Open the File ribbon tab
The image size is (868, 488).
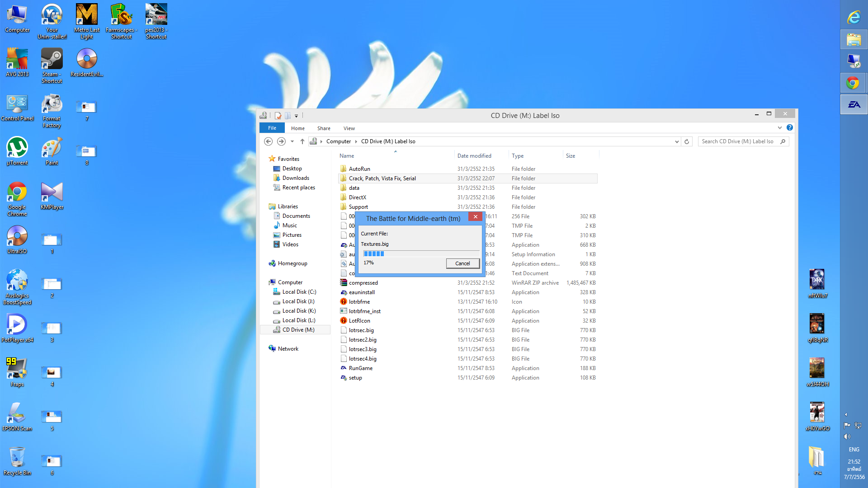pos(272,128)
